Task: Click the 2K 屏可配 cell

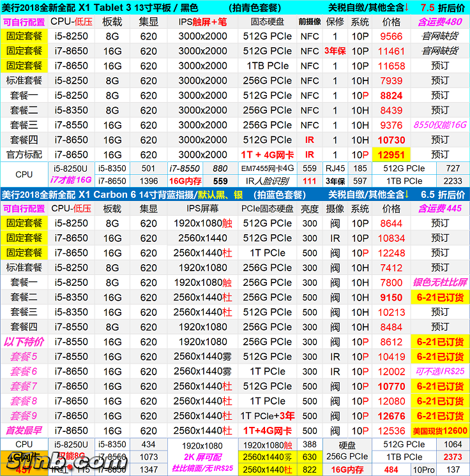Action: point(202,457)
